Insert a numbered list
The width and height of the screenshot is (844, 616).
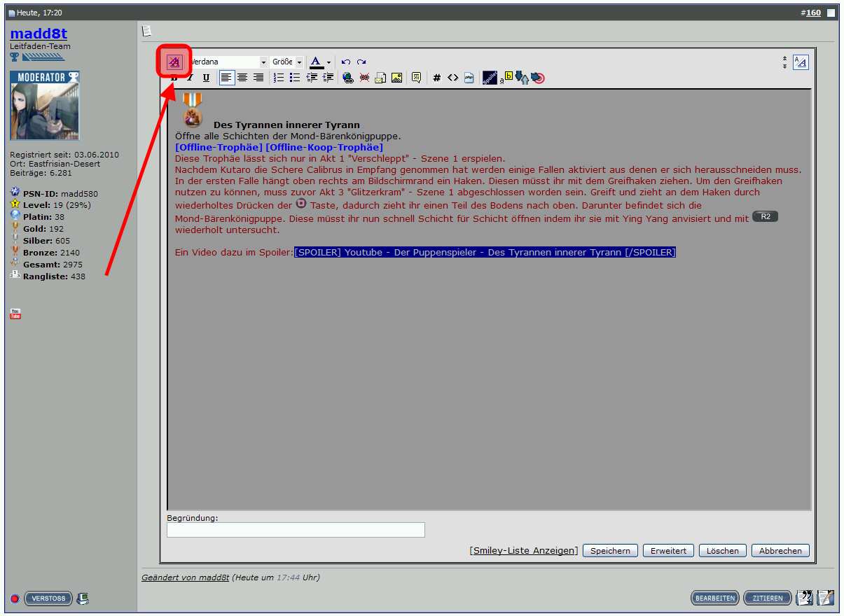(x=279, y=78)
